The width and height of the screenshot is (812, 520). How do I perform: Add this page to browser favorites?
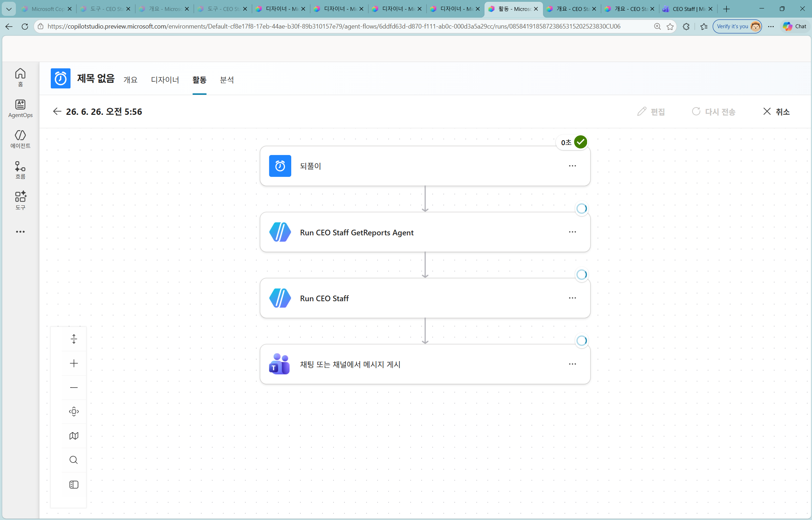pyautogui.click(x=670, y=26)
